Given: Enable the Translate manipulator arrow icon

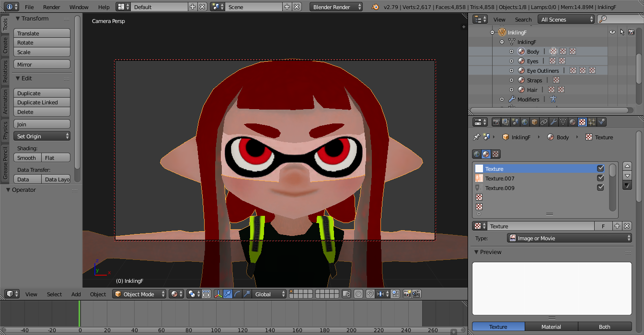Looking at the screenshot, I should (x=228, y=294).
